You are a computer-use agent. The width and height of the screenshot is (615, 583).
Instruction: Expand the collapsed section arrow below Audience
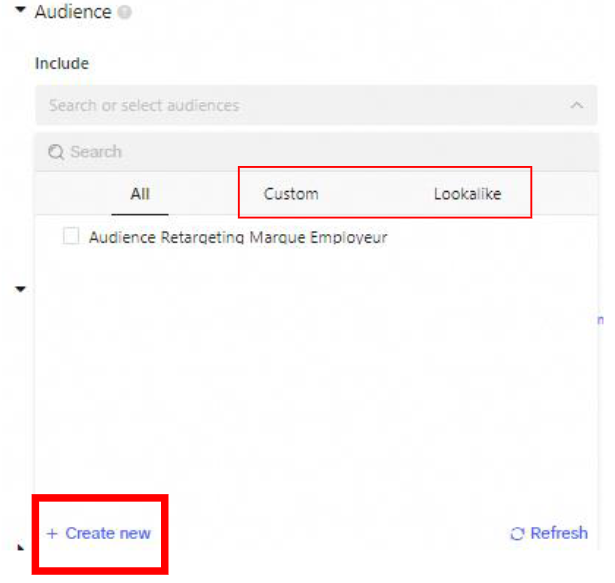point(20,289)
